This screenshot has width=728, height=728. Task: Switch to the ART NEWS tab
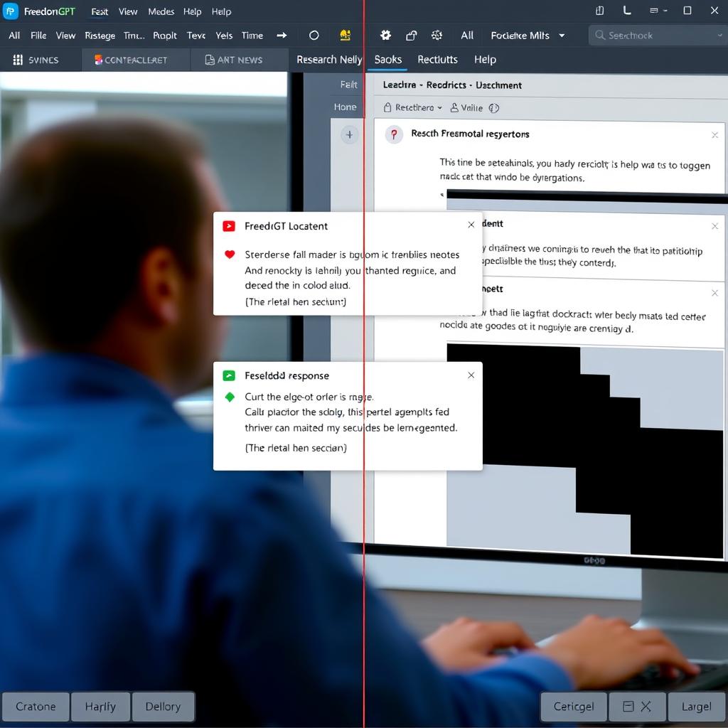(x=239, y=60)
